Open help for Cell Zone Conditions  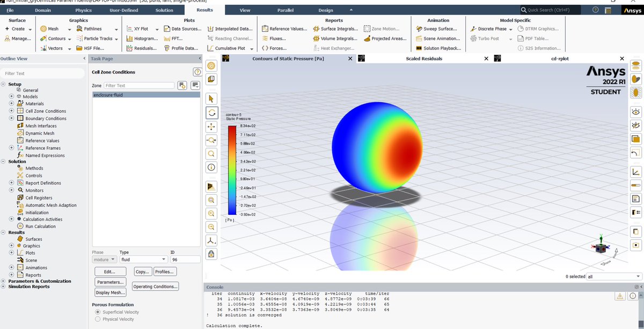(x=197, y=72)
